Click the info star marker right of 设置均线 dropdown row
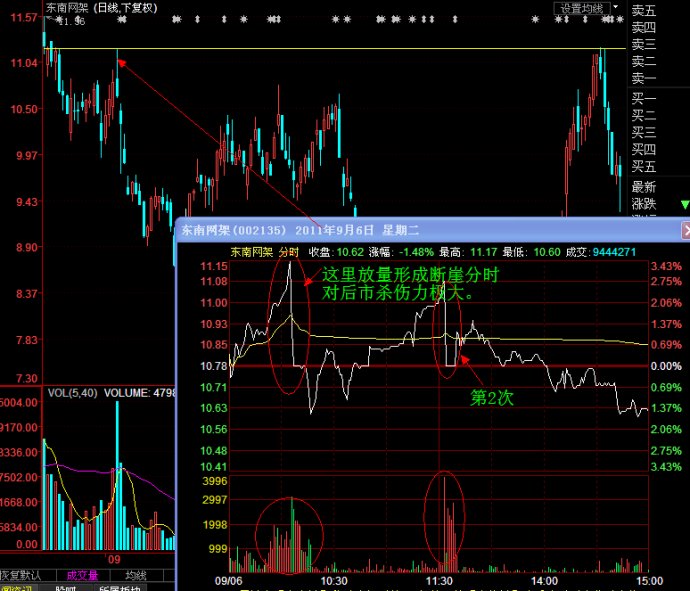 [x=620, y=19]
